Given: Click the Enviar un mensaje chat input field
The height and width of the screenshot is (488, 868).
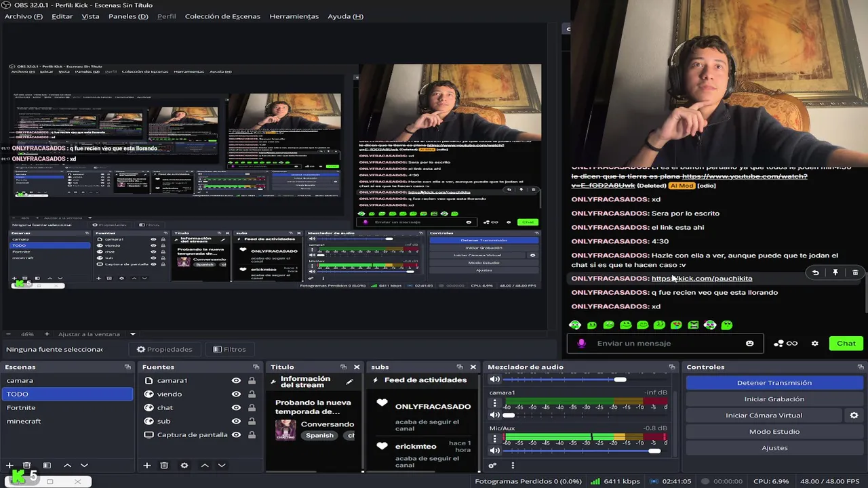Looking at the screenshot, I should (665, 344).
